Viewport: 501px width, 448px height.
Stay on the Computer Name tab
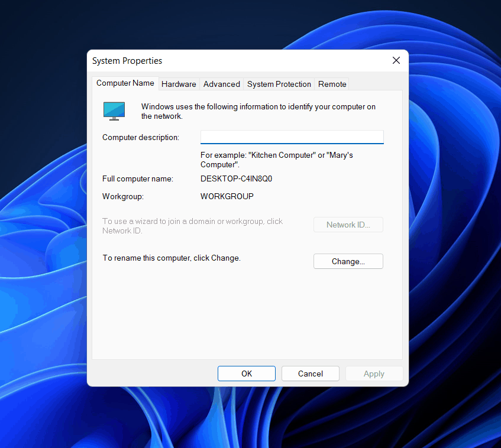click(x=125, y=83)
